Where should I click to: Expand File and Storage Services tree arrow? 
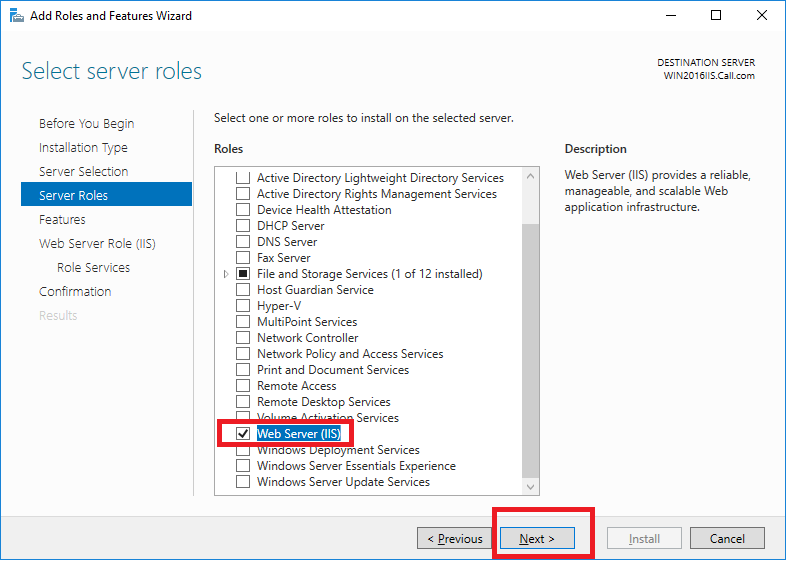click(226, 274)
